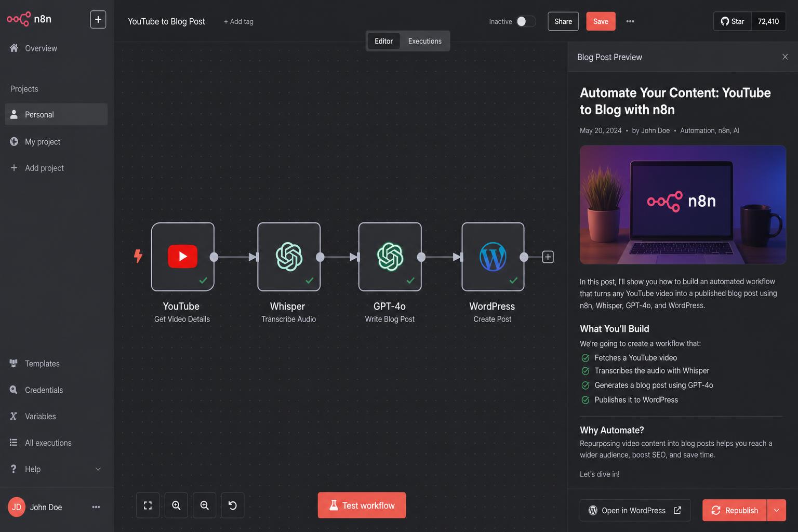This screenshot has height=532, width=798.
Task: Close the Blog Post Preview panel
Action: coord(785,57)
